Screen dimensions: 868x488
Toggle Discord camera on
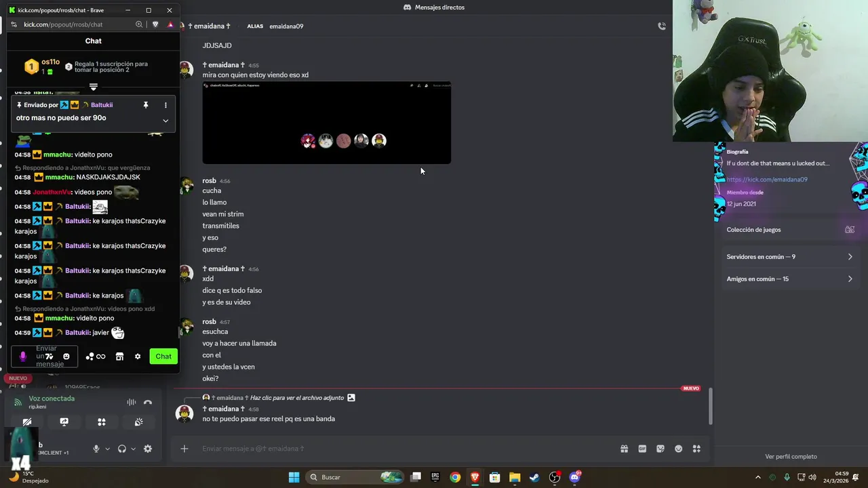[27, 422]
